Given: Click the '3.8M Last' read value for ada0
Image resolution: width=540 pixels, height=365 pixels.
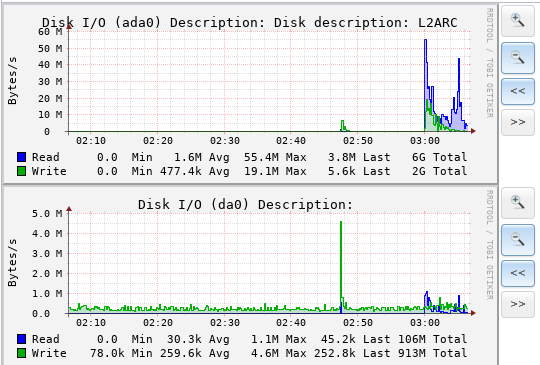Looking at the screenshot, I should tap(359, 157).
